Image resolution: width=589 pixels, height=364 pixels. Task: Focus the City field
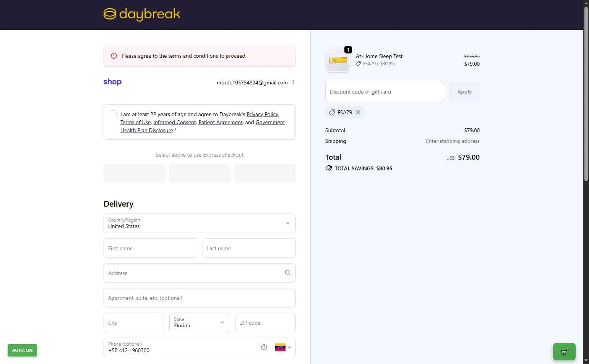click(134, 322)
